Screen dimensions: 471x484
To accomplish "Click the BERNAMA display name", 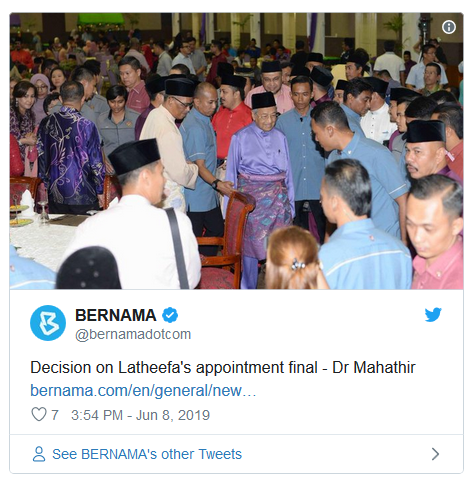I will [x=116, y=315].
